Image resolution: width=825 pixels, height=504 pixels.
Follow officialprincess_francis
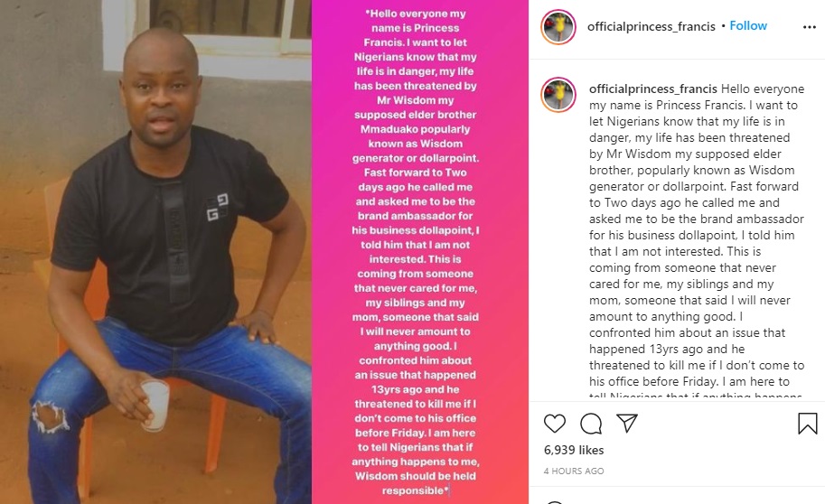point(748,26)
